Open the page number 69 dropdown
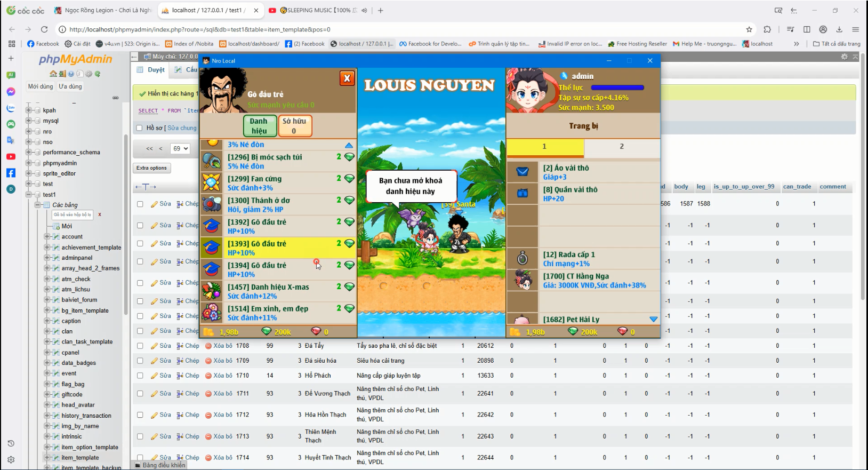The height and width of the screenshot is (470, 868). click(x=180, y=149)
